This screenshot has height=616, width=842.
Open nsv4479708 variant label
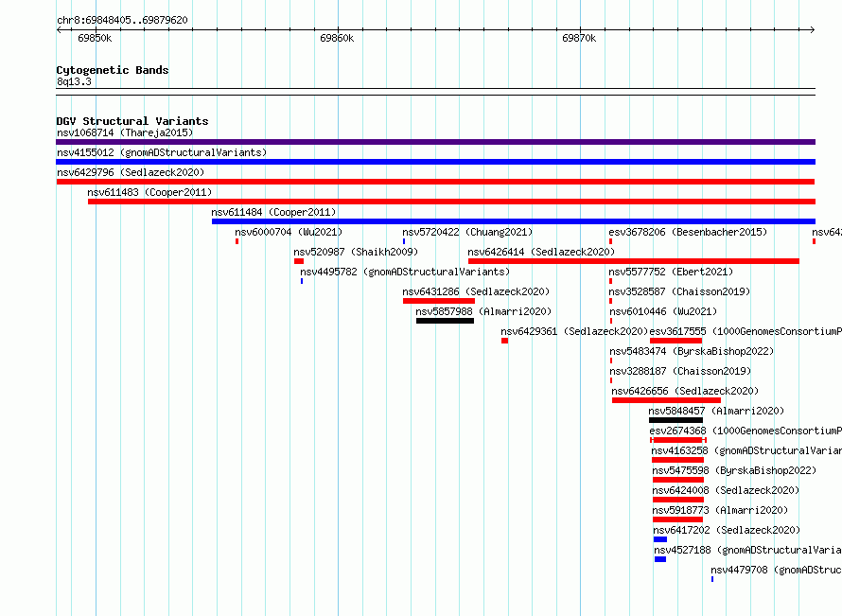(x=776, y=570)
